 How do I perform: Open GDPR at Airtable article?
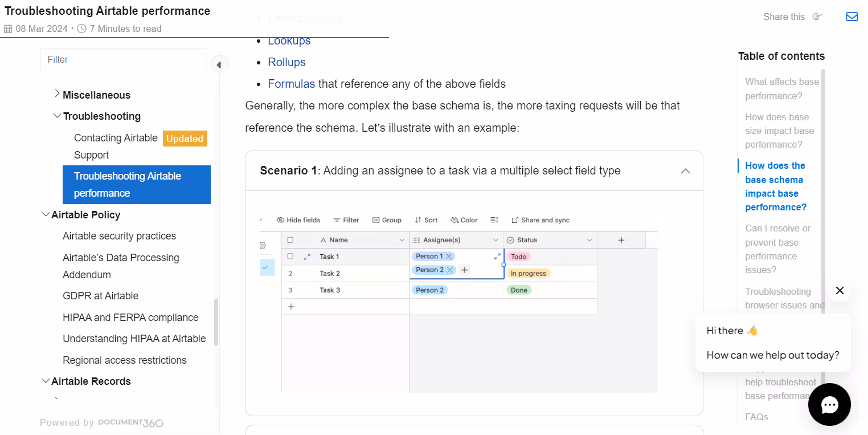click(x=101, y=296)
